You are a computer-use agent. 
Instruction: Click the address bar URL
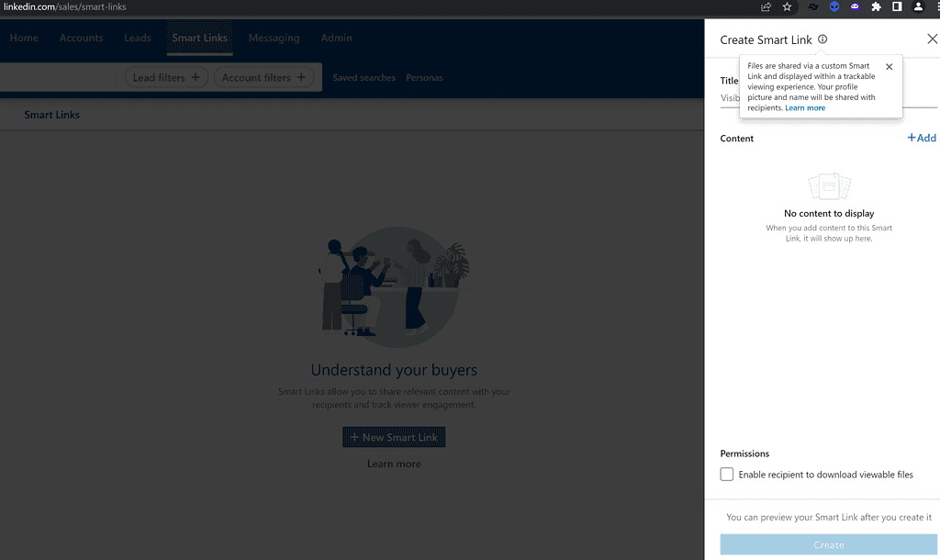tap(65, 7)
